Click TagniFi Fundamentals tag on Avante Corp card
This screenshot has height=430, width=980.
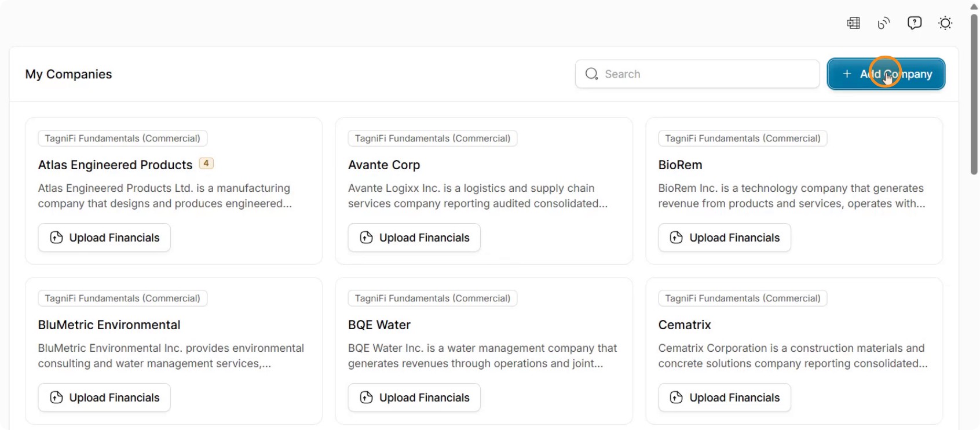pyautogui.click(x=433, y=139)
